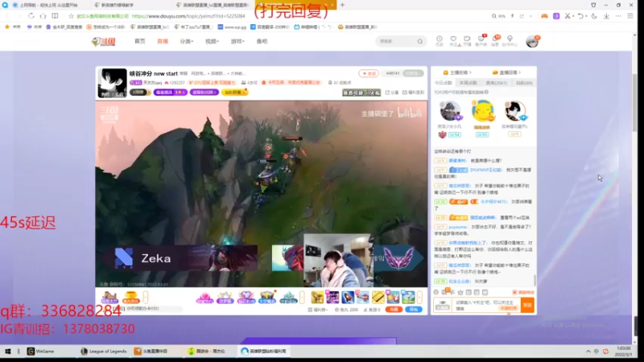This screenshot has height=362, width=644.
Task: Click the streamer avatar thumbnail
Action: coord(112,83)
